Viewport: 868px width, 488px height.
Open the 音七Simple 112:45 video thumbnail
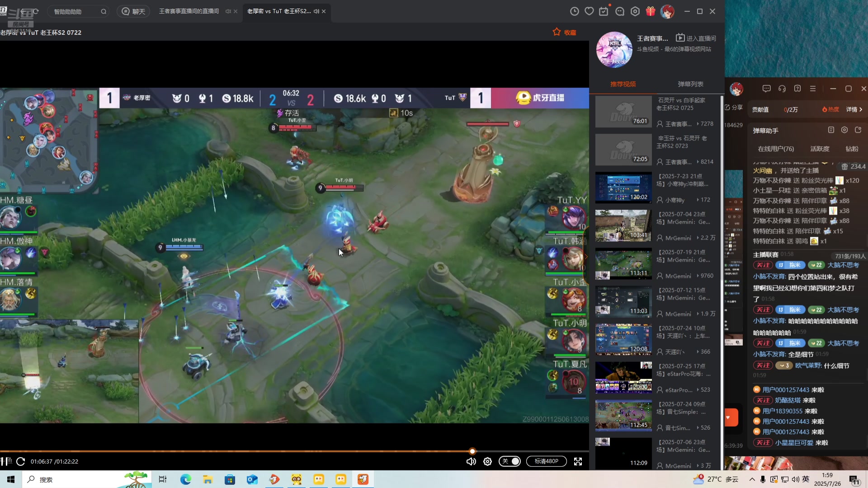(623, 415)
